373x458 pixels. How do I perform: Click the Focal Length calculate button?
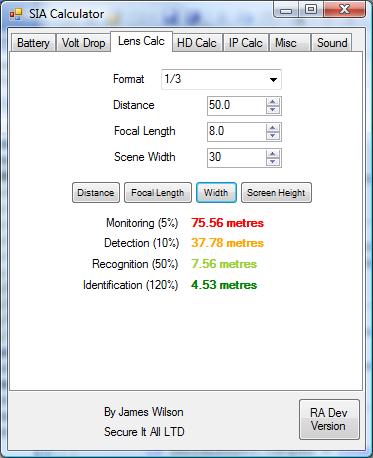pyautogui.click(x=158, y=193)
